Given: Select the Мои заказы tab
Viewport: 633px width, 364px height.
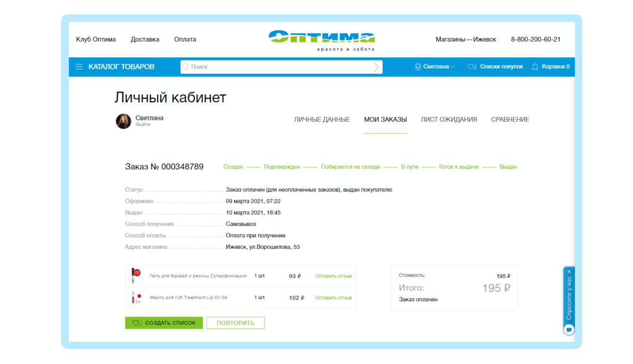Looking at the screenshot, I should tap(385, 119).
